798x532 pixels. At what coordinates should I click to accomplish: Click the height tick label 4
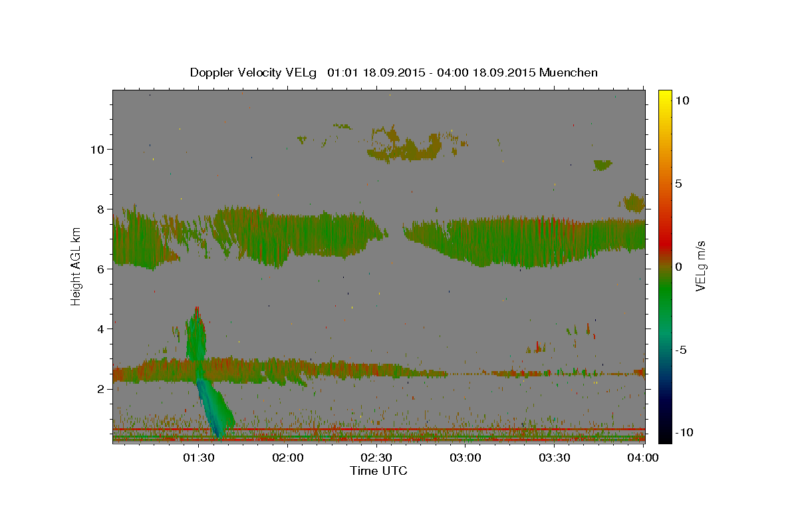point(101,329)
